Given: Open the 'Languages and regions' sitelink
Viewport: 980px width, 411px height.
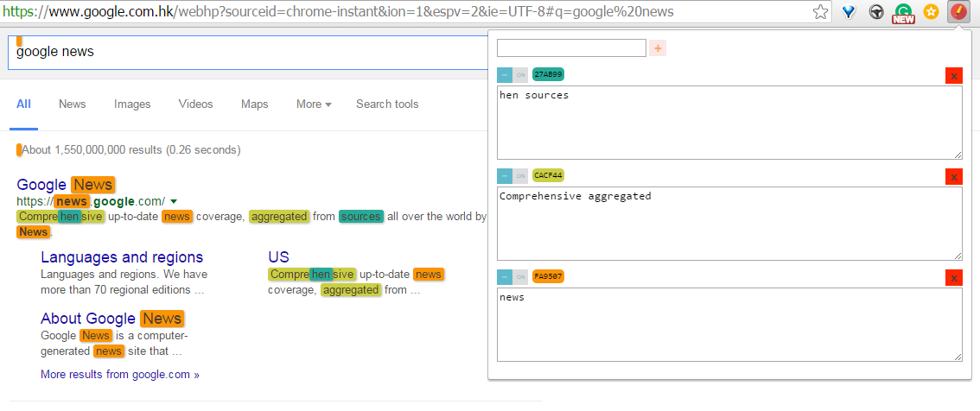Looking at the screenshot, I should coord(122,257).
